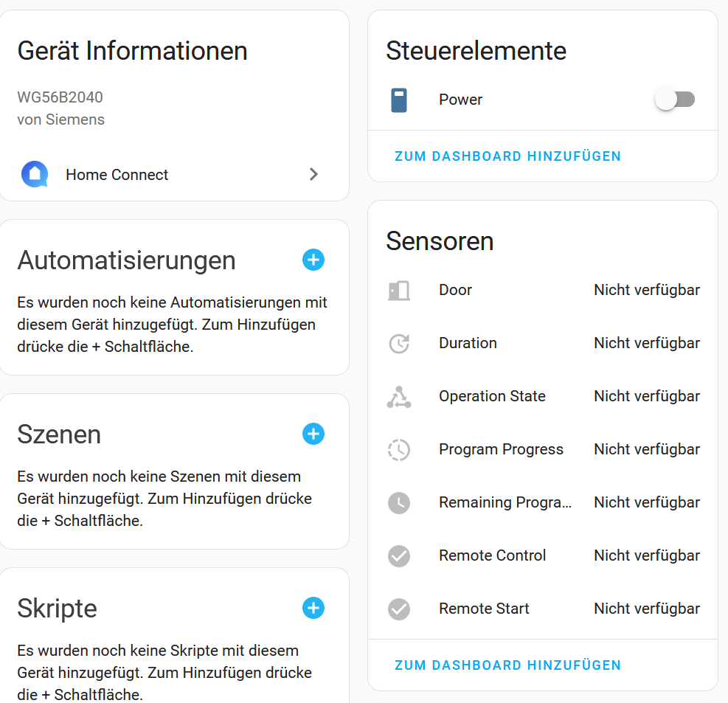The width and height of the screenshot is (728, 703).
Task: Click the Duration timer icon
Action: (399, 343)
